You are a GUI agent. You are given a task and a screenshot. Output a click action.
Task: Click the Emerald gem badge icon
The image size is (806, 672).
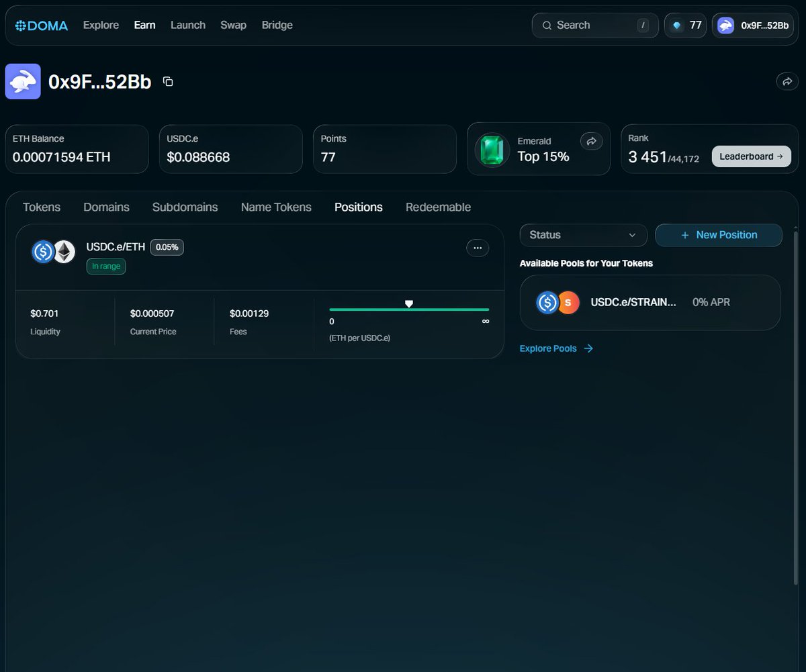(492, 150)
